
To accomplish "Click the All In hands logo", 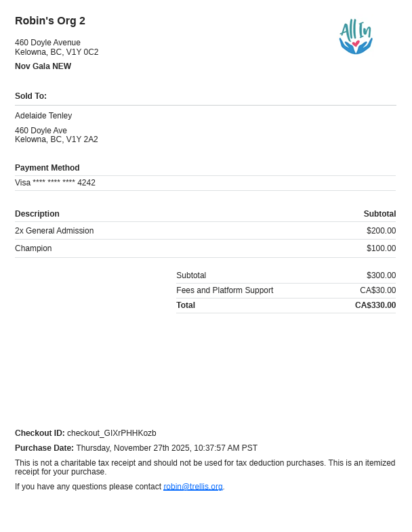I will pos(356,37).
